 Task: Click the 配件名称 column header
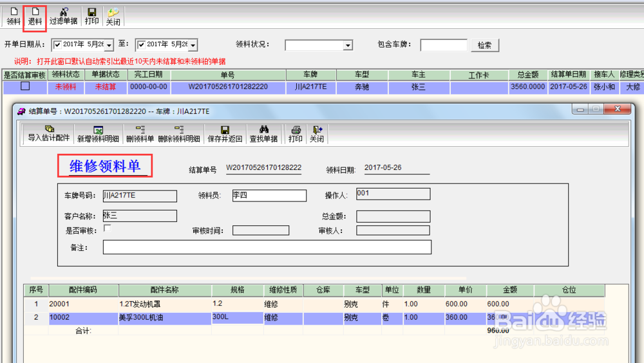click(165, 290)
